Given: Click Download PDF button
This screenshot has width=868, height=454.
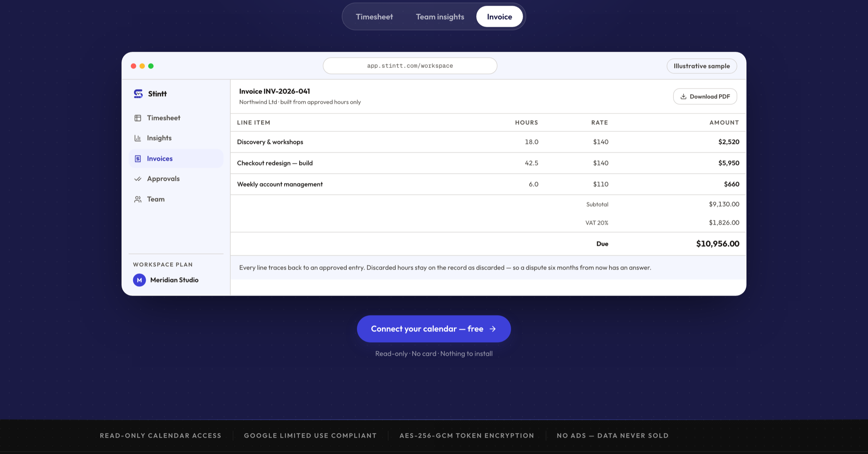Looking at the screenshot, I should tap(705, 97).
